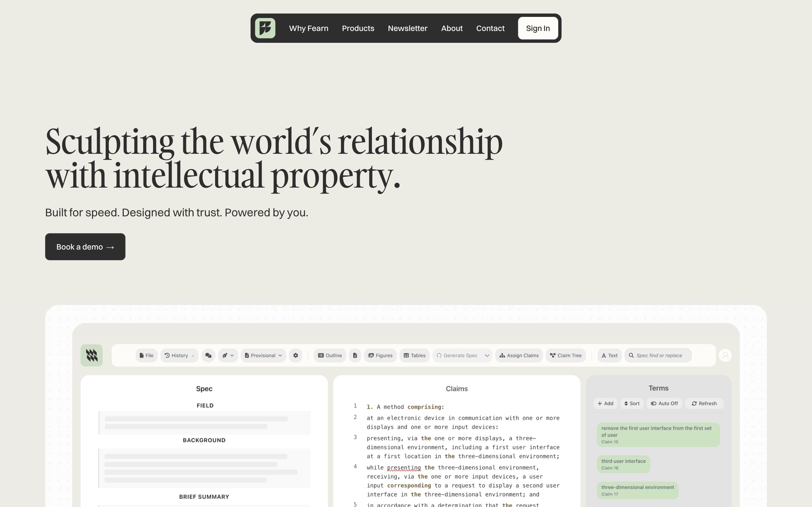Go to the Newsletter nav item
This screenshot has height=507, width=812.
pos(407,28)
